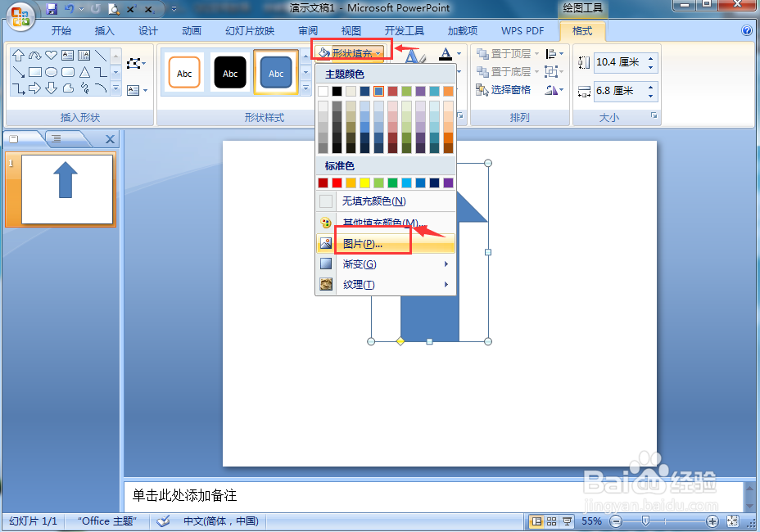Image resolution: width=760 pixels, height=532 pixels.
Task: Pick the up arrow shape in gallery
Action: 18,55
